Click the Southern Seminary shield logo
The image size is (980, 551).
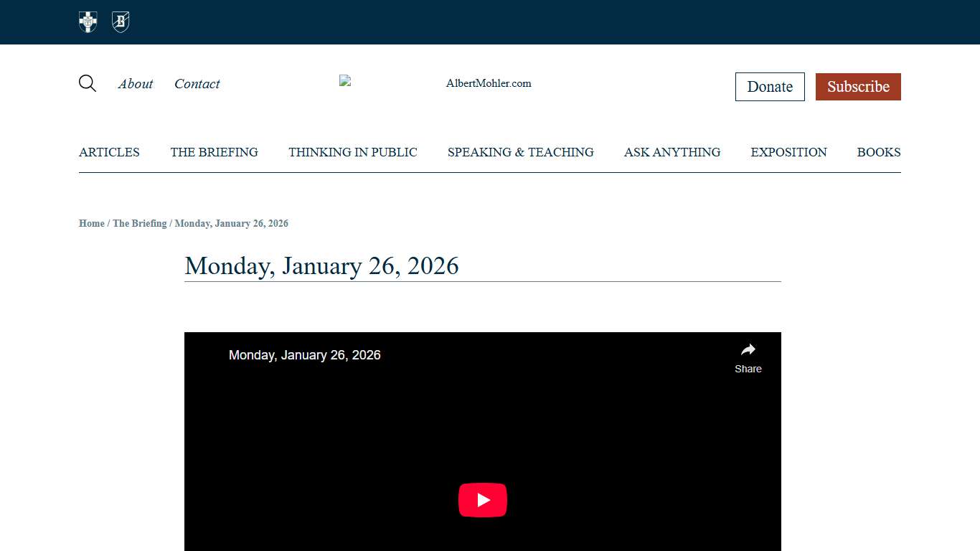(x=87, y=22)
